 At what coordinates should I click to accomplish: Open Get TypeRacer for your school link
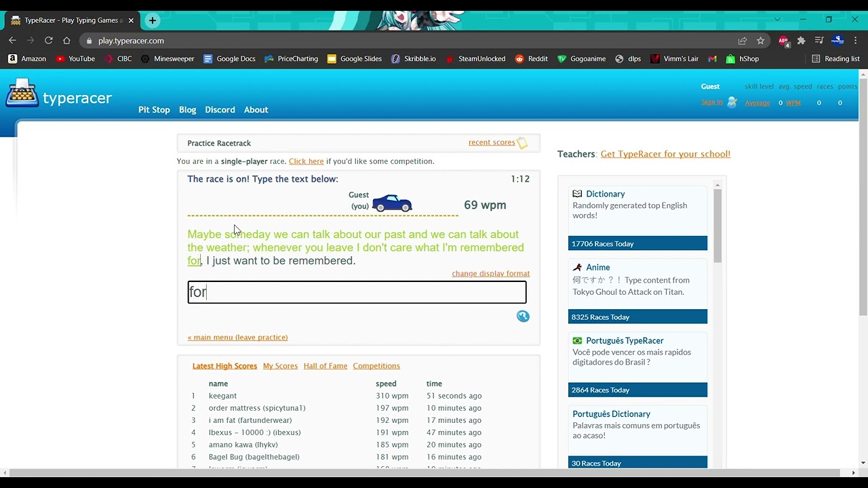tap(665, 154)
